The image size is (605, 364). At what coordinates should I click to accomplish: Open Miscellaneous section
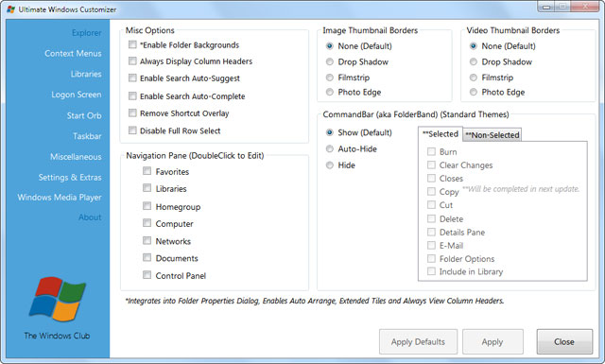tap(76, 157)
